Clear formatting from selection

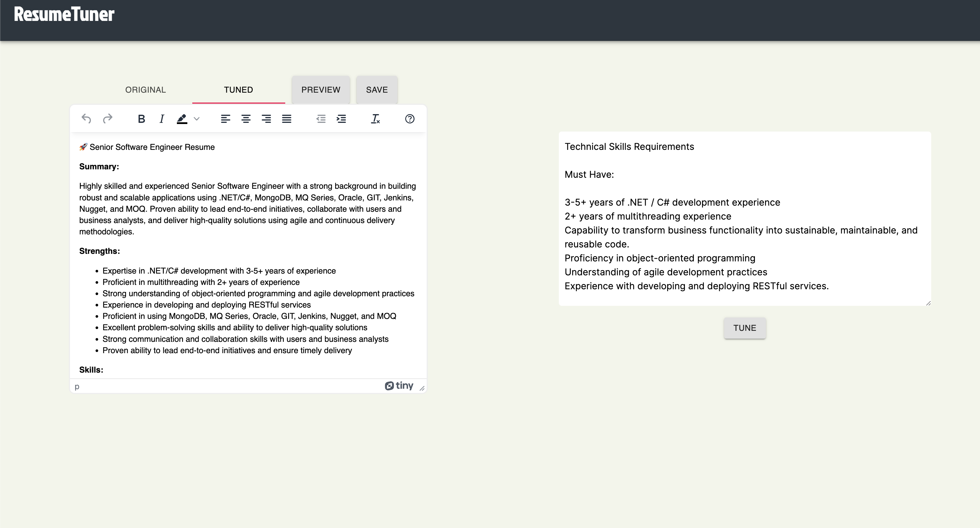coord(375,119)
